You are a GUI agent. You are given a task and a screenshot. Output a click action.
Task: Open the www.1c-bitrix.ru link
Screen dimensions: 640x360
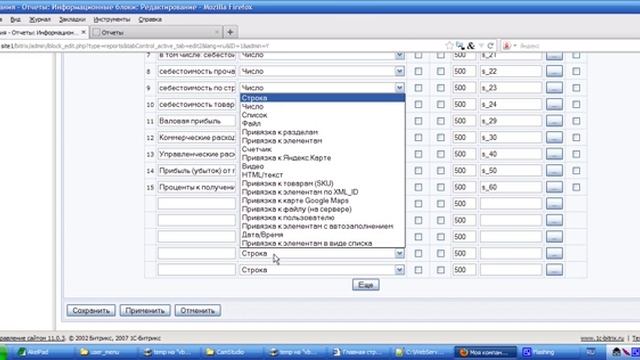tap(602, 338)
